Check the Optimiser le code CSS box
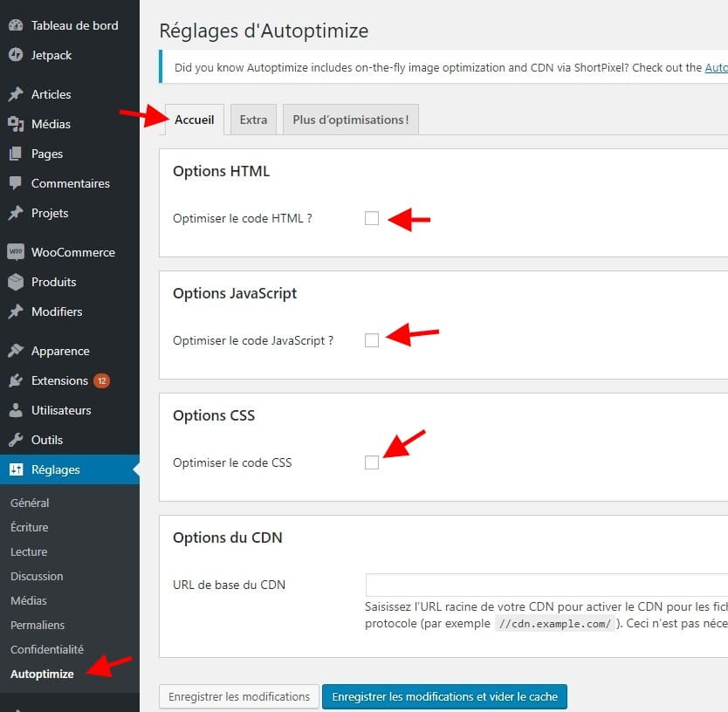Screen dimensions: 728x712 (372, 462)
